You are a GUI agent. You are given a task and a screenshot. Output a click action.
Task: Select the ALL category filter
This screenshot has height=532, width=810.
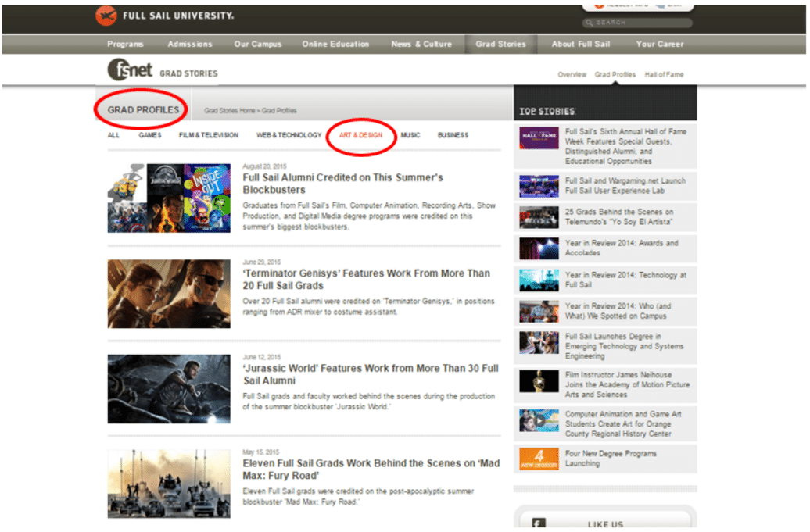tap(113, 135)
